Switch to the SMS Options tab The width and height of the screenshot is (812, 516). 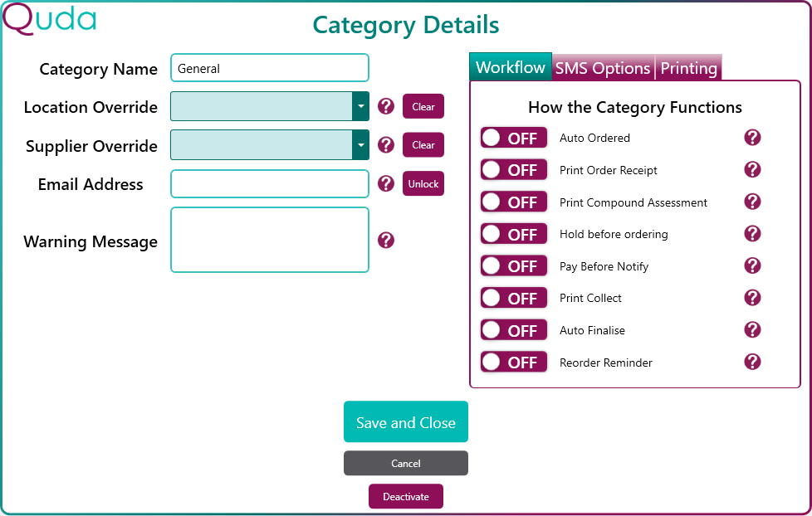click(x=603, y=68)
